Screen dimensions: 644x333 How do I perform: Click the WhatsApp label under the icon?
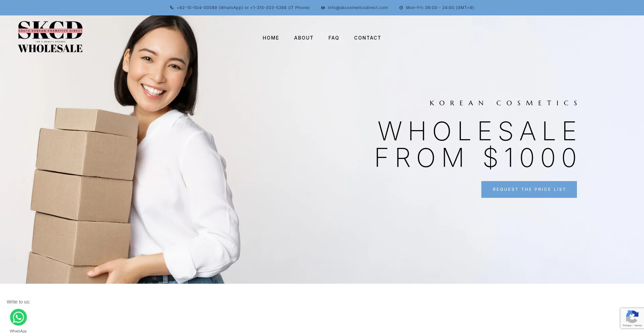point(18,331)
